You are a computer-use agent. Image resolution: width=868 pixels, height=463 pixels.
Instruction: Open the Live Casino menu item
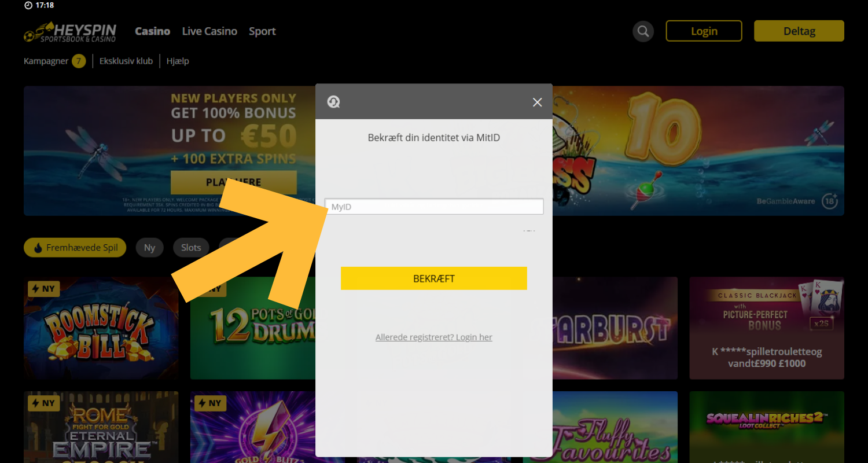coord(209,31)
